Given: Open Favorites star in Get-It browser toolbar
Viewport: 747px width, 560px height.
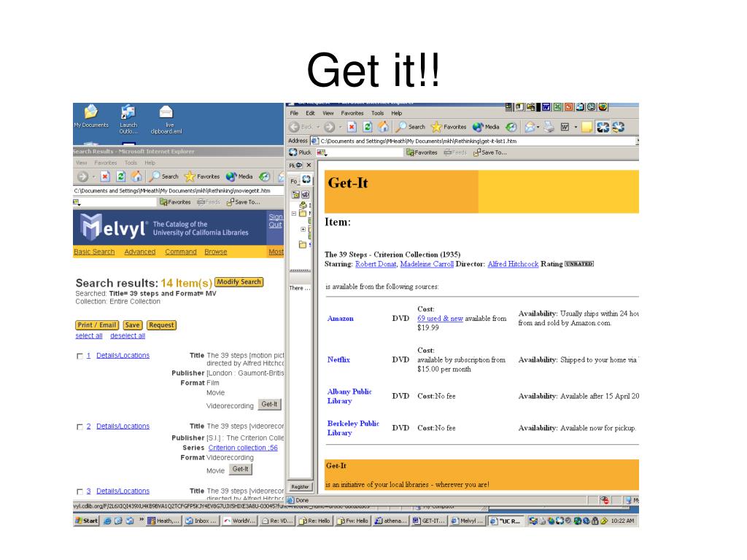Looking at the screenshot, I should click(x=449, y=127).
